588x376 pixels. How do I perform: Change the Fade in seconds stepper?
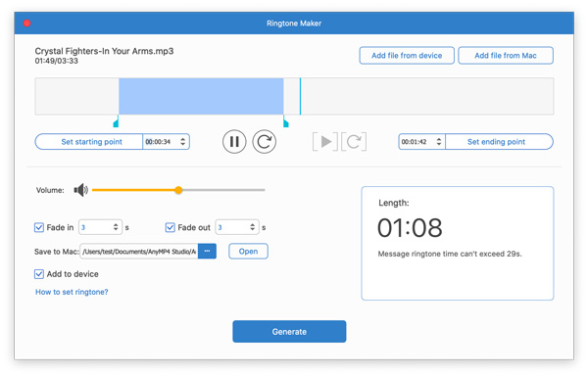coord(116,227)
